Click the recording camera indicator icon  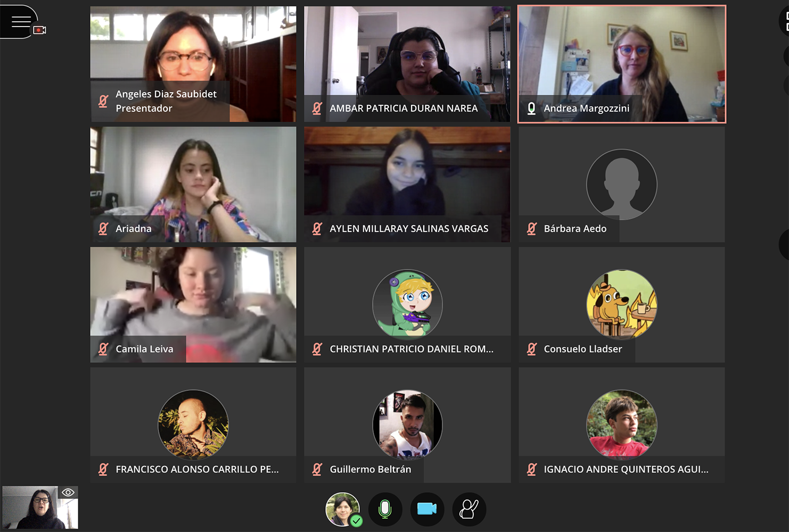click(40, 30)
